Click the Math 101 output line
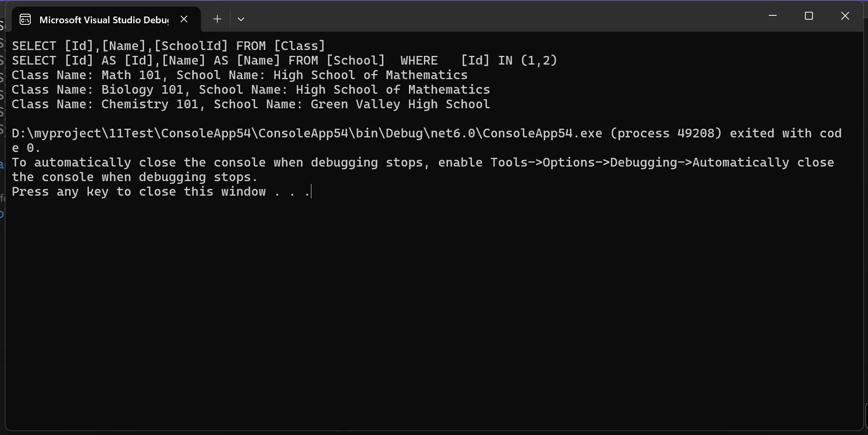868x435 pixels. [x=240, y=75]
